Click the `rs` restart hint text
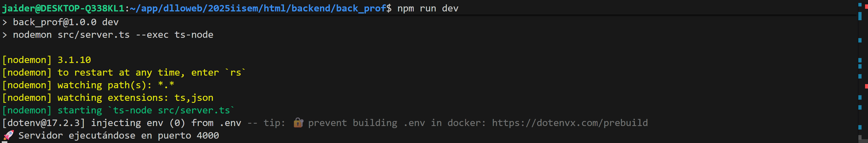Image resolution: width=868 pixels, height=143 pixels. pos(235,73)
